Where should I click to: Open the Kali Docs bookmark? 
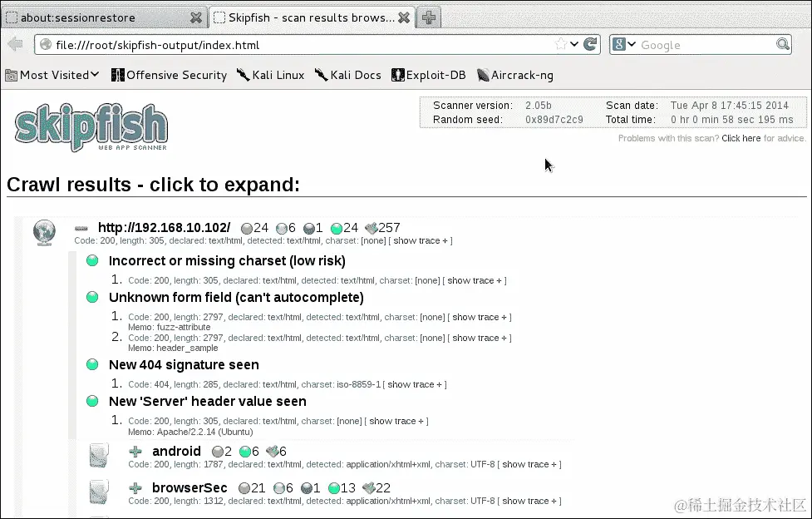(x=348, y=75)
